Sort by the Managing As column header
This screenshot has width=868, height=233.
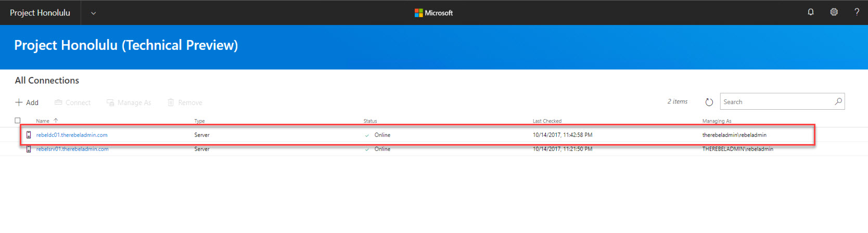point(717,121)
